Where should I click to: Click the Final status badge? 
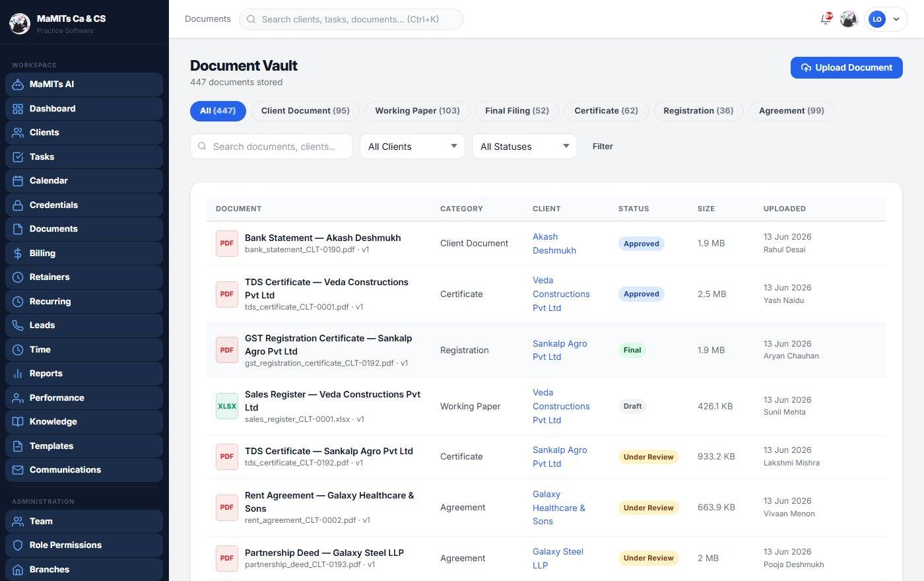(632, 351)
